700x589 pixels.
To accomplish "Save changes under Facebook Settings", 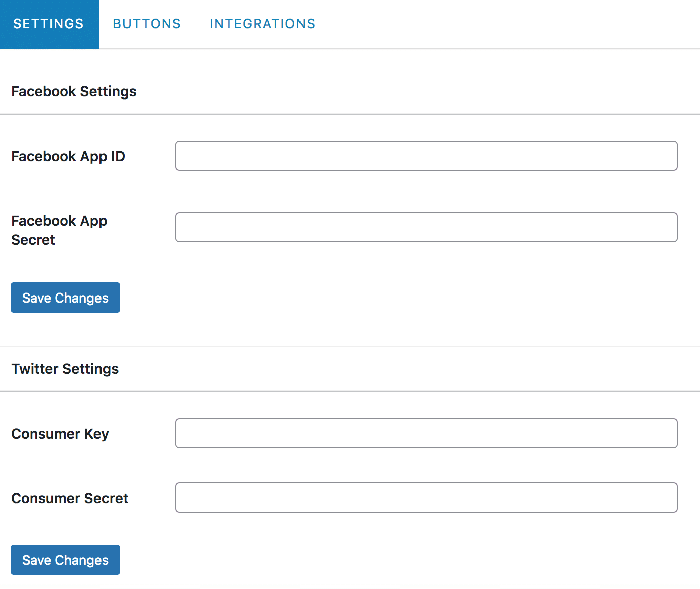I will (65, 298).
